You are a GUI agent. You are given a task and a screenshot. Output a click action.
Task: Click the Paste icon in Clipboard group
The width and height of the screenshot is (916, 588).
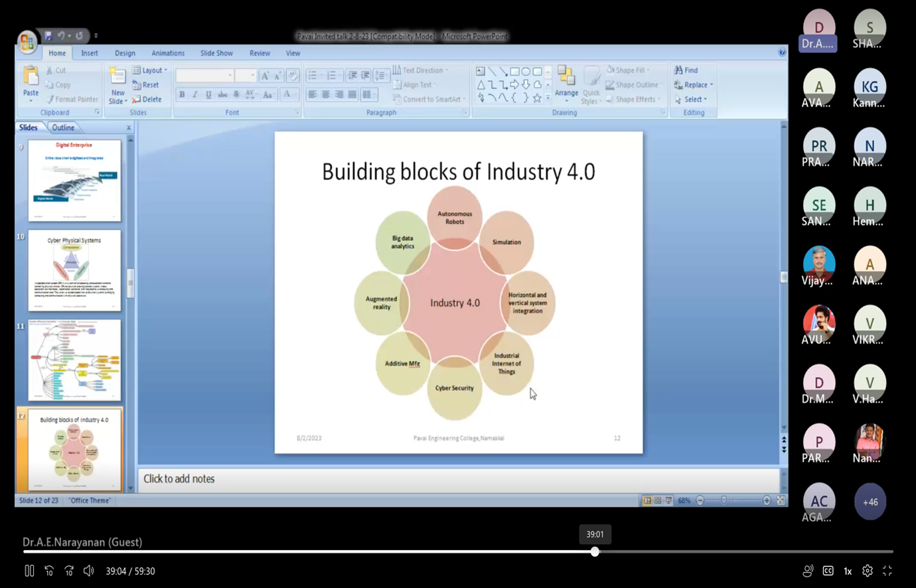click(31, 81)
